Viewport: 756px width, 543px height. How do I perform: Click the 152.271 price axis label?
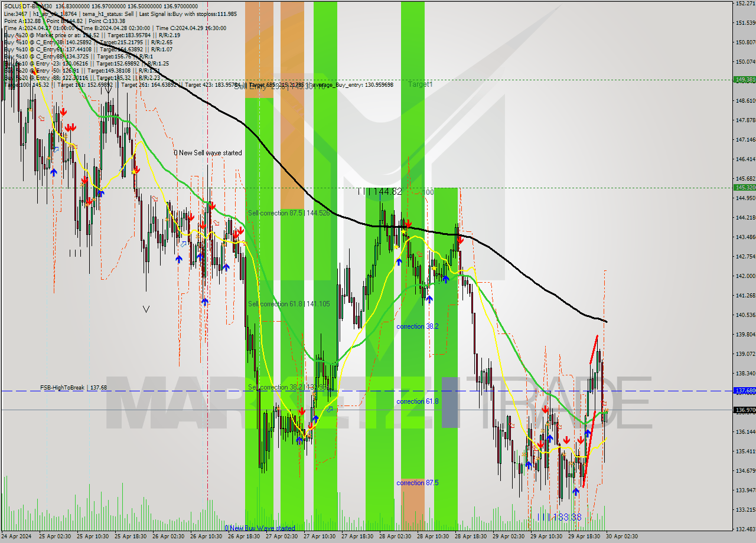[x=746, y=4]
